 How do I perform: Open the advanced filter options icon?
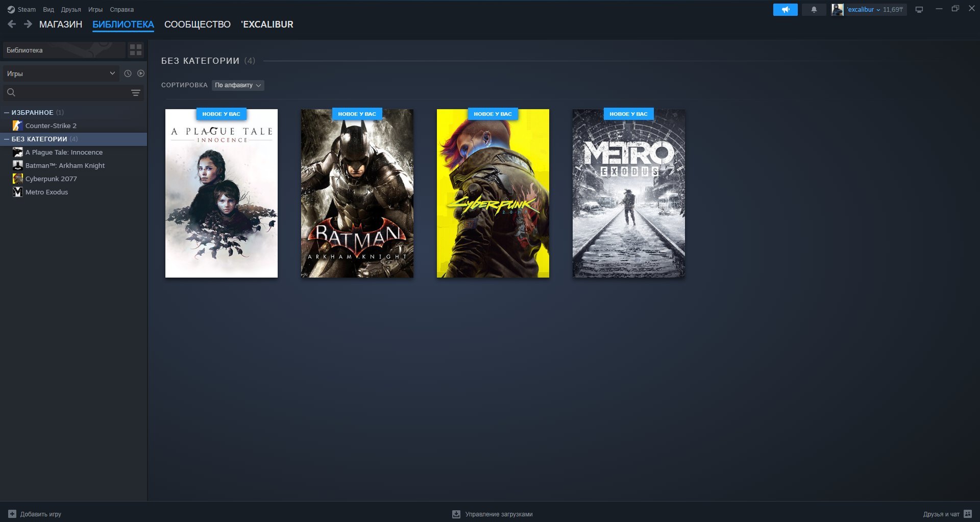pos(136,92)
